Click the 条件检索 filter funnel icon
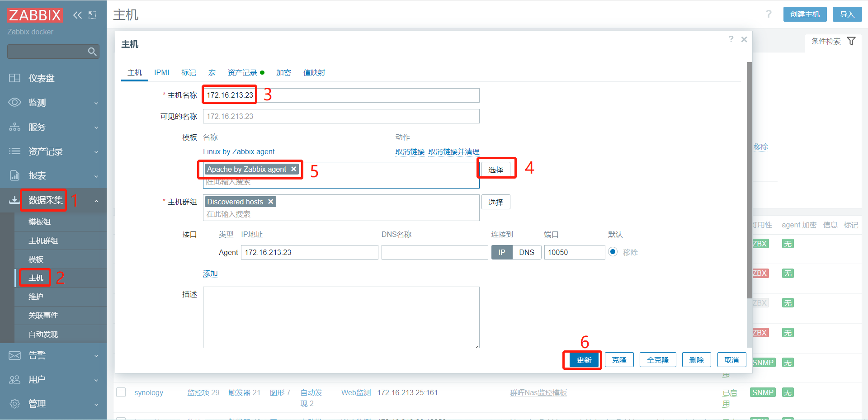This screenshot has height=420, width=868. [x=851, y=41]
